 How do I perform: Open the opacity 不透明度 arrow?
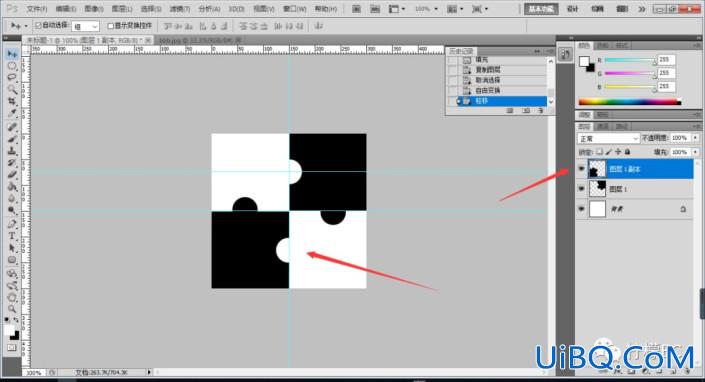pos(696,138)
